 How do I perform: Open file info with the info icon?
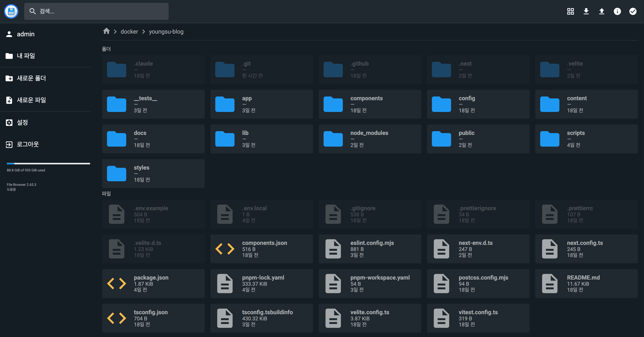pos(617,11)
